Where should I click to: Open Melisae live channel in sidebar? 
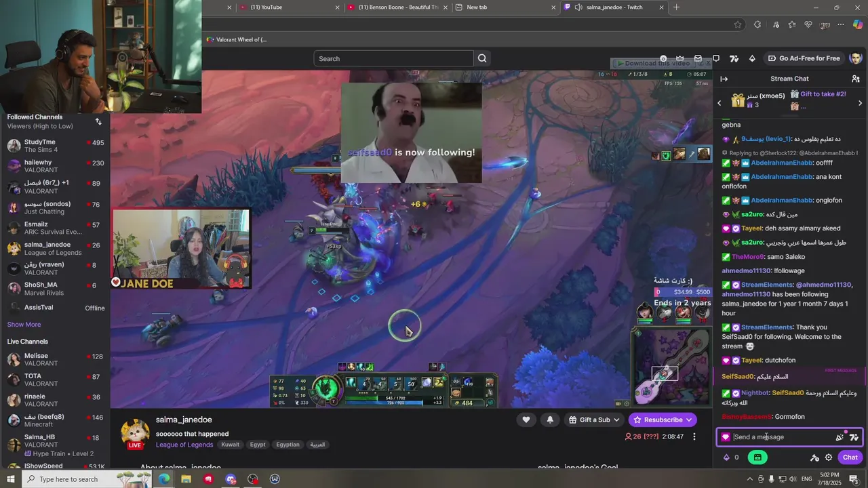[x=55, y=359]
